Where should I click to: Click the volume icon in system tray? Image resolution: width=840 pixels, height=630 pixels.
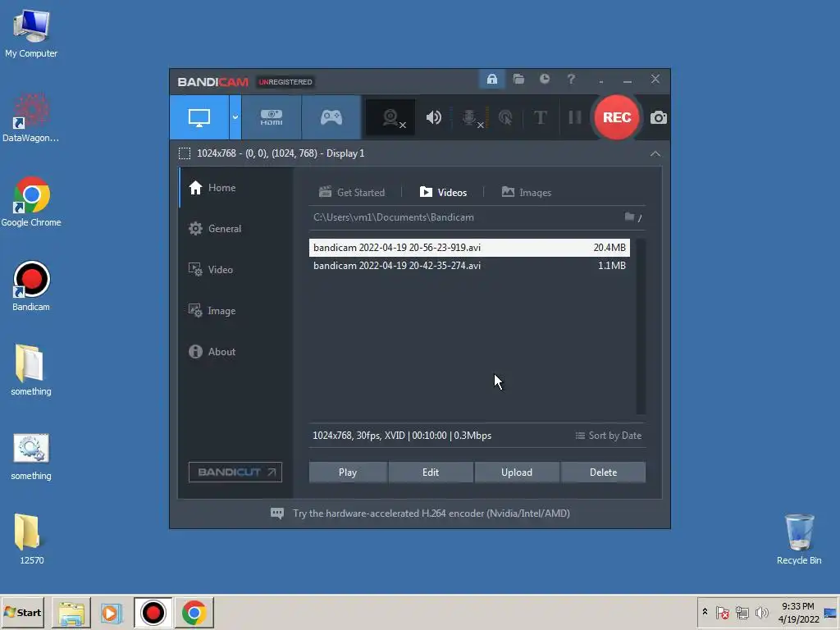pyautogui.click(x=761, y=612)
